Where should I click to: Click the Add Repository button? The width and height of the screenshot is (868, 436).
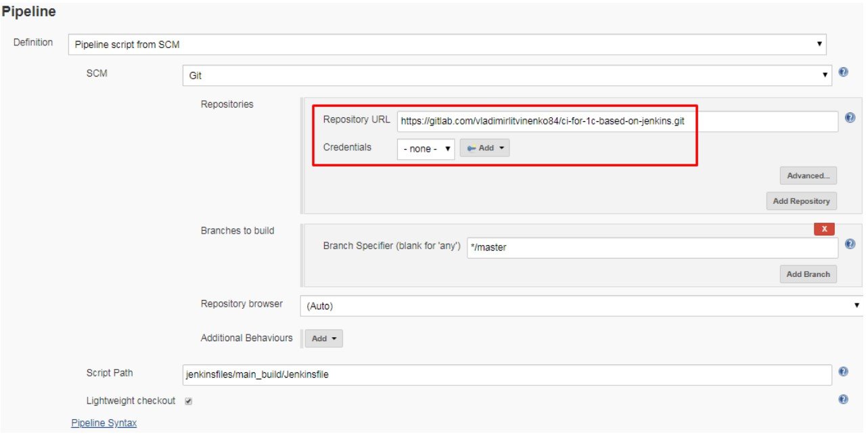(x=801, y=201)
